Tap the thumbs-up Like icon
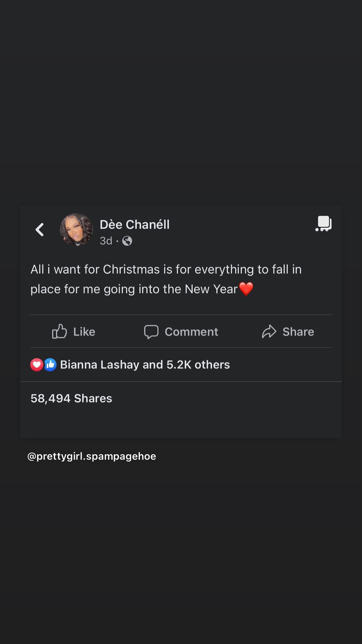Image resolution: width=362 pixels, height=644 pixels. [x=59, y=331]
